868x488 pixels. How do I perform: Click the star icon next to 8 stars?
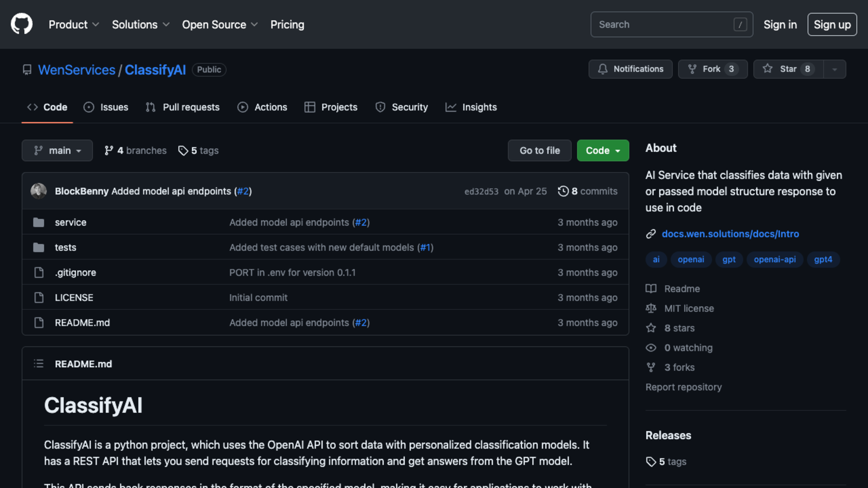651,328
